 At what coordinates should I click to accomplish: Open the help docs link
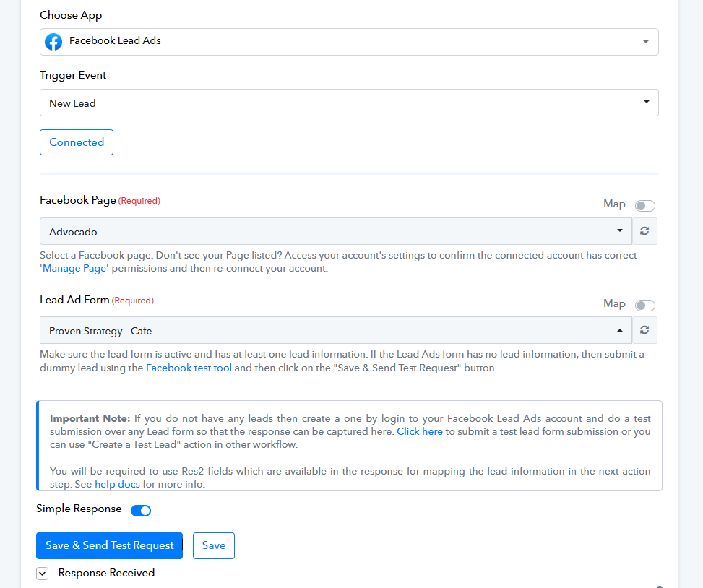coord(118,485)
